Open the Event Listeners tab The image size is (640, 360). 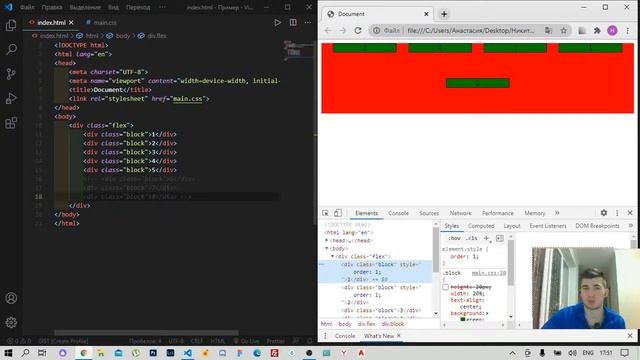coord(548,226)
